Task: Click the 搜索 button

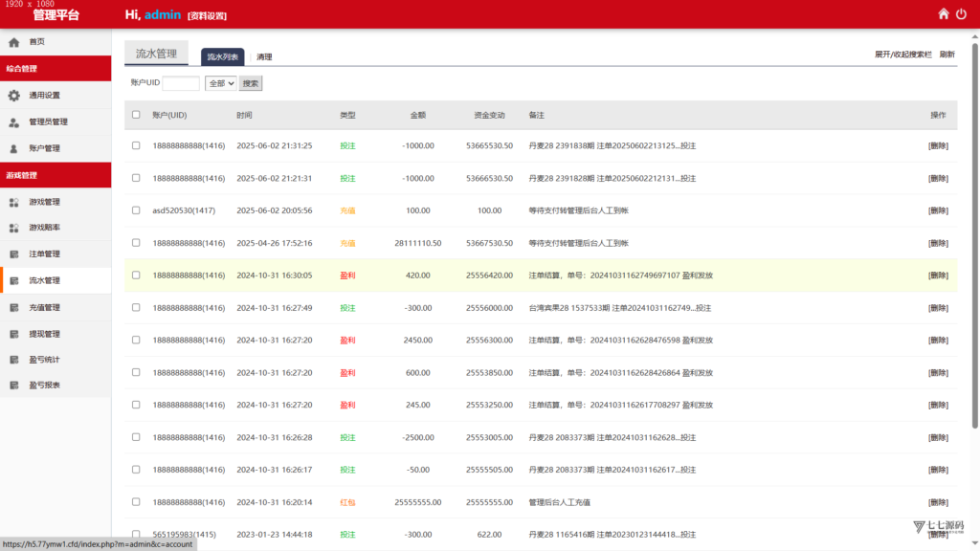Action: tap(251, 83)
